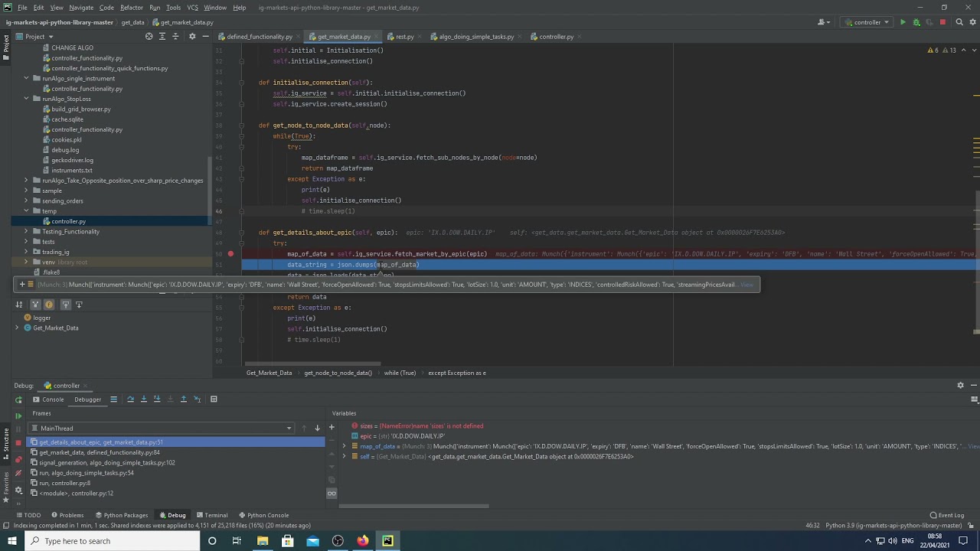Viewport: 980px width, 551px height.
Task: Switch to the algo_doing_simple_tasks.py tab
Action: pyautogui.click(x=475, y=37)
